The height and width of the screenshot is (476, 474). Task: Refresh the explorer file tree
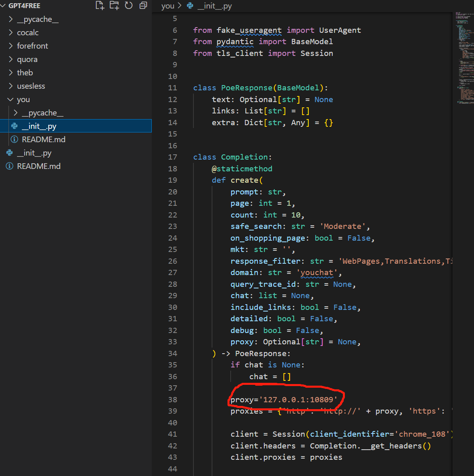point(129,5)
